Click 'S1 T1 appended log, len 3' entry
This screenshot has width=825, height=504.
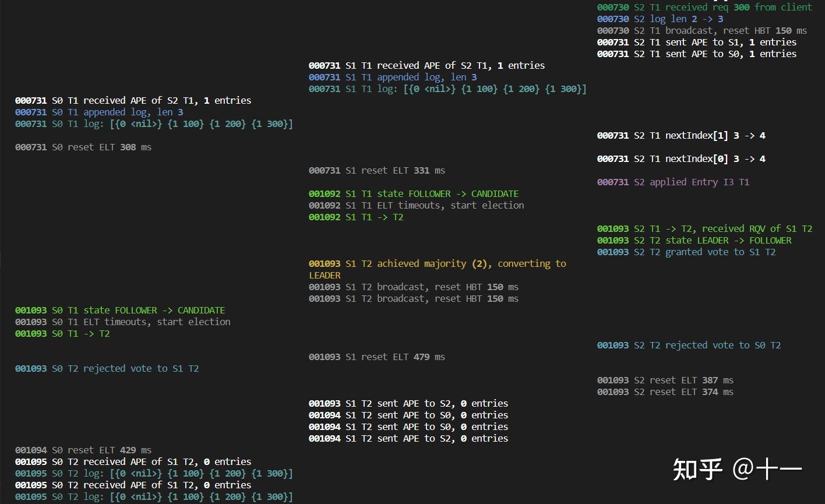click(392, 77)
